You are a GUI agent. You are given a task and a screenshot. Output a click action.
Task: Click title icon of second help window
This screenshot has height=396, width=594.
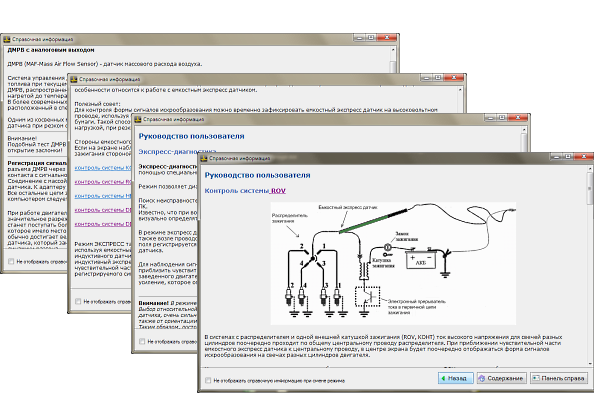74,79
